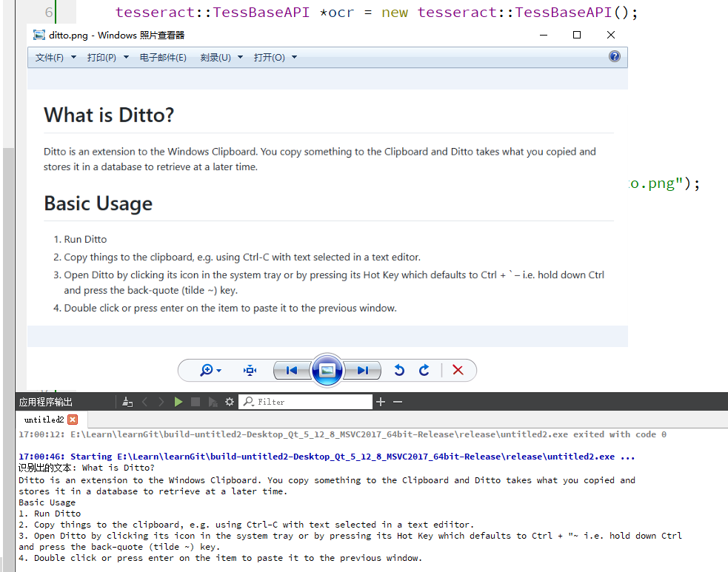728x572 pixels.
Task: Minimize the Windows photo viewer window
Action: coord(544,35)
